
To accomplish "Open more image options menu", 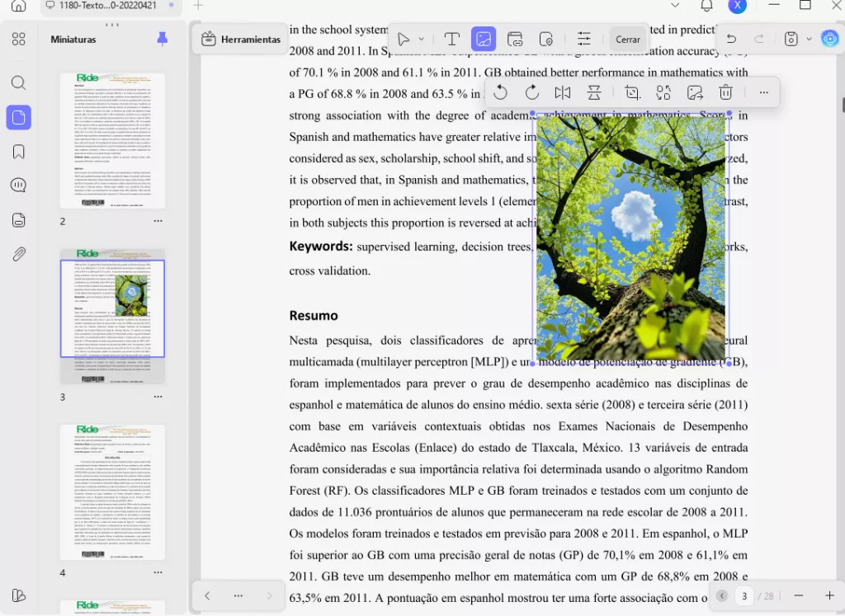I will [x=764, y=92].
